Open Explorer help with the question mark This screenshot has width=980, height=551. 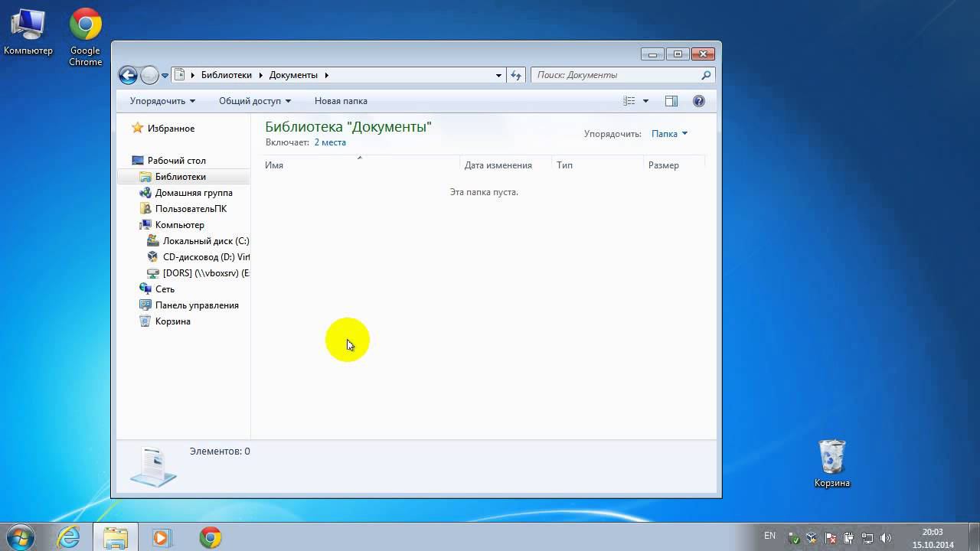pos(698,101)
